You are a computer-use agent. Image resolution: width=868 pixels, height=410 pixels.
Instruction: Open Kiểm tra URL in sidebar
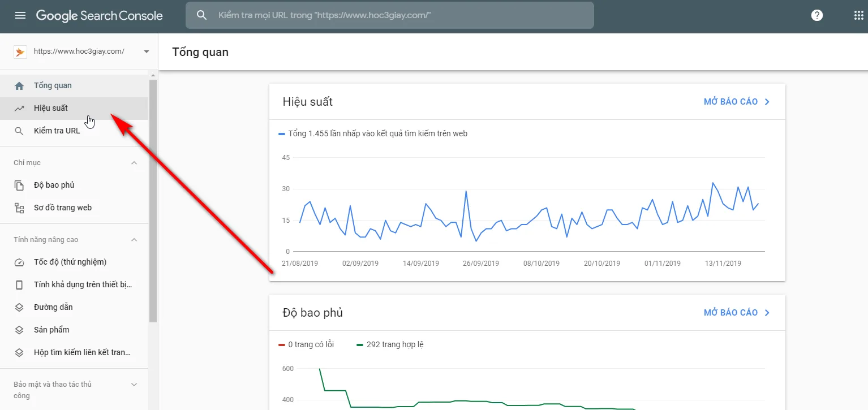74,131
